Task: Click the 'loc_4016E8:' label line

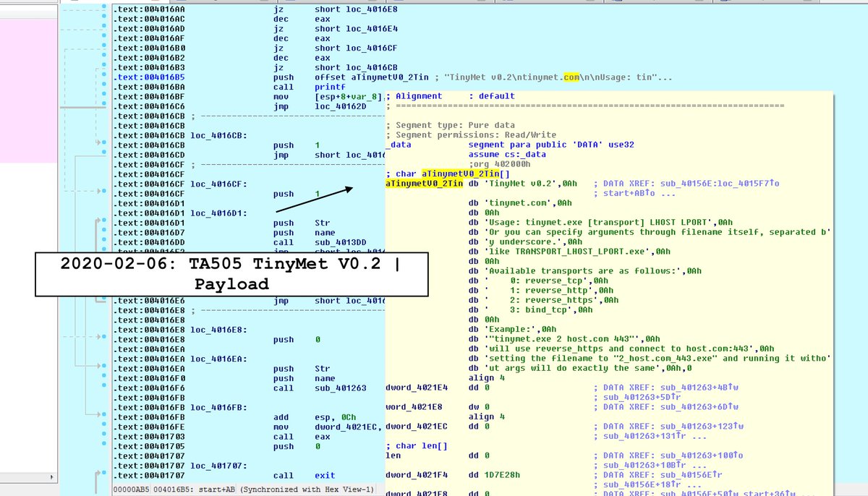Action: coord(218,330)
